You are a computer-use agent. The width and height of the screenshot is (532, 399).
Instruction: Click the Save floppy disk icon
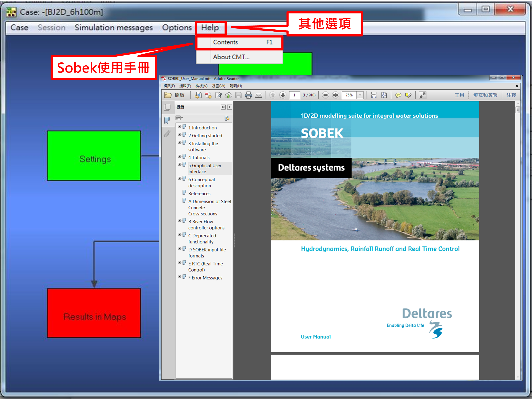tap(238, 95)
